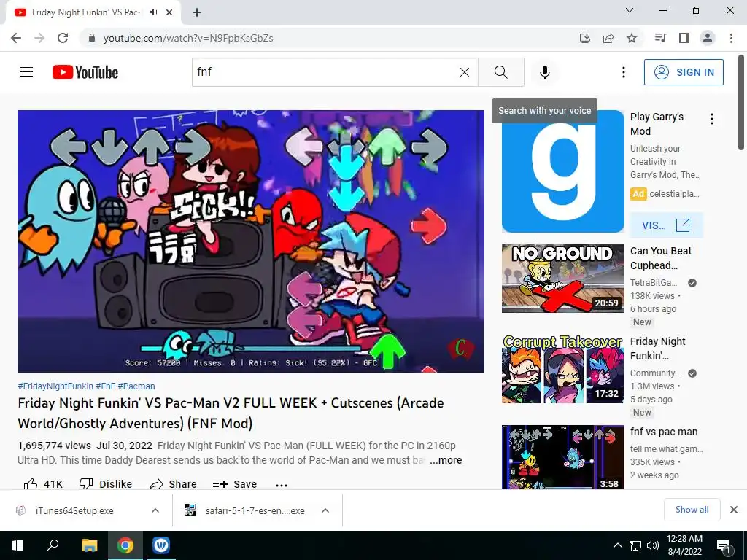Start voice search with the microphone
The image size is (747, 560).
[544, 72]
